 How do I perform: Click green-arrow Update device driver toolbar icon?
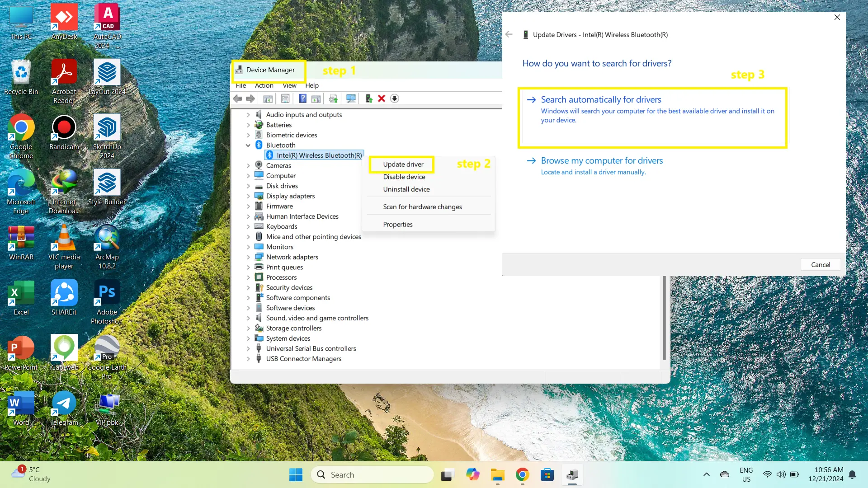coord(368,99)
